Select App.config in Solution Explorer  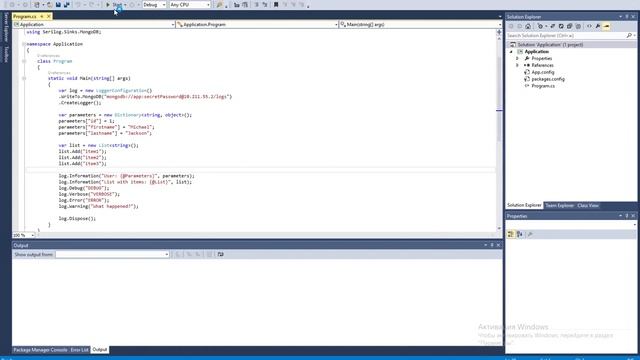pyautogui.click(x=542, y=72)
